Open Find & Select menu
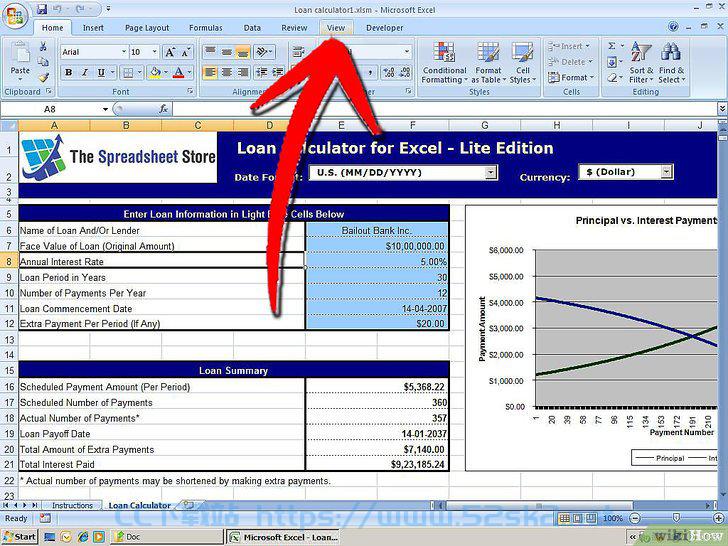 pos(671,62)
